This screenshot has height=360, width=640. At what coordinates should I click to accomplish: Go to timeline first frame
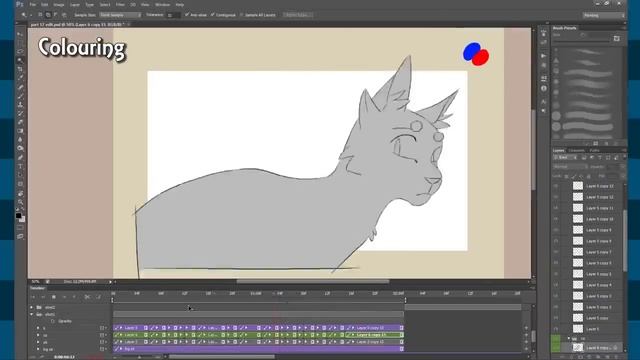click(x=33, y=297)
